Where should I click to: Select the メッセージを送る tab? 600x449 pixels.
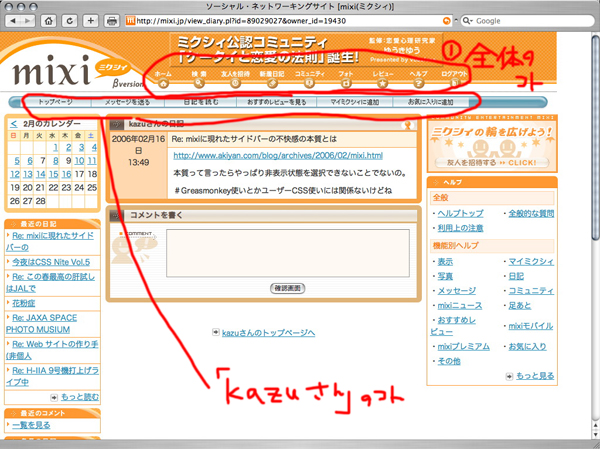coord(128,102)
